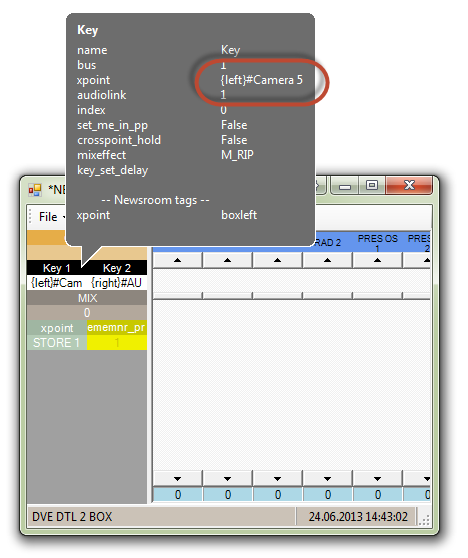This screenshot has width=468, height=558.
Task: Click the second column's up arrow
Action: point(227,260)
